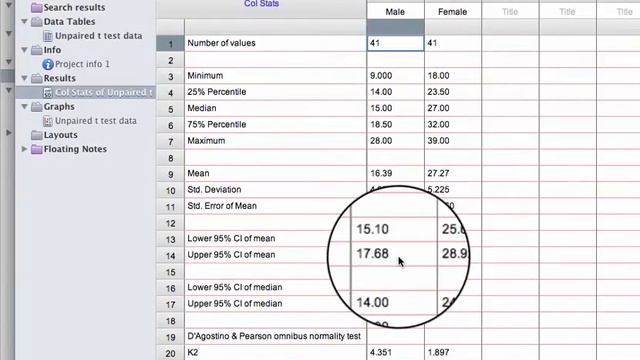
Task: Click Male 25% Percentile value 14.00
Action: 381,92
